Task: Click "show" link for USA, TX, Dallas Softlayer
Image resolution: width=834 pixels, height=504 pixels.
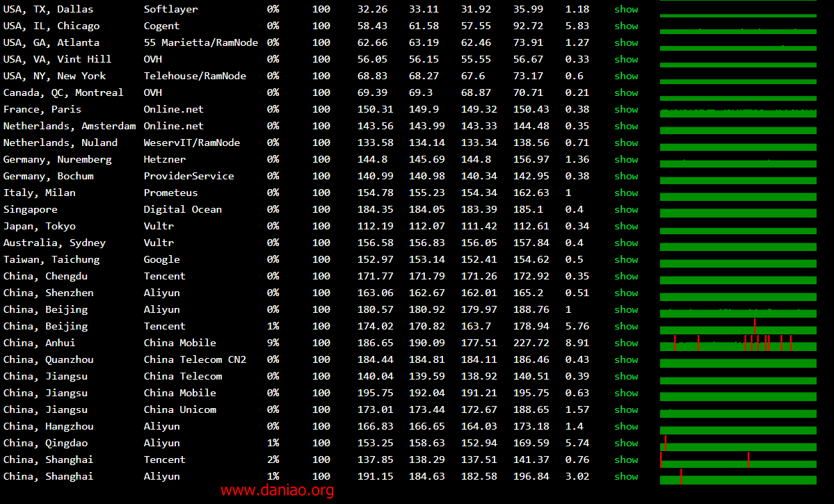Action: [x=626, y=9]
